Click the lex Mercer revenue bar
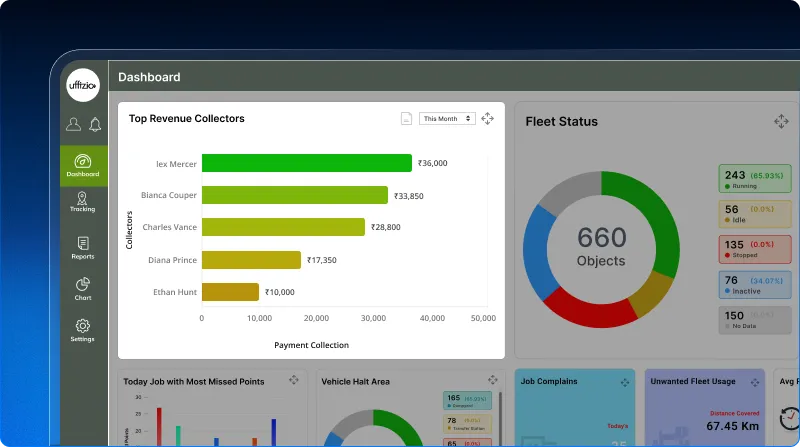The height and width of the screenshot is (447, 800). pyautogui.click(x=307, y=163)
